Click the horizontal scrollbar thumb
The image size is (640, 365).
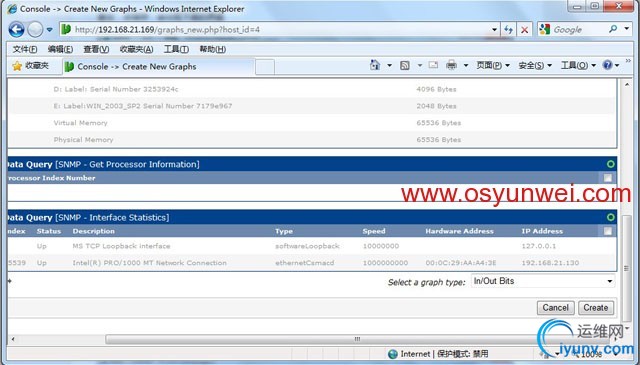click(x=358, y=339)
